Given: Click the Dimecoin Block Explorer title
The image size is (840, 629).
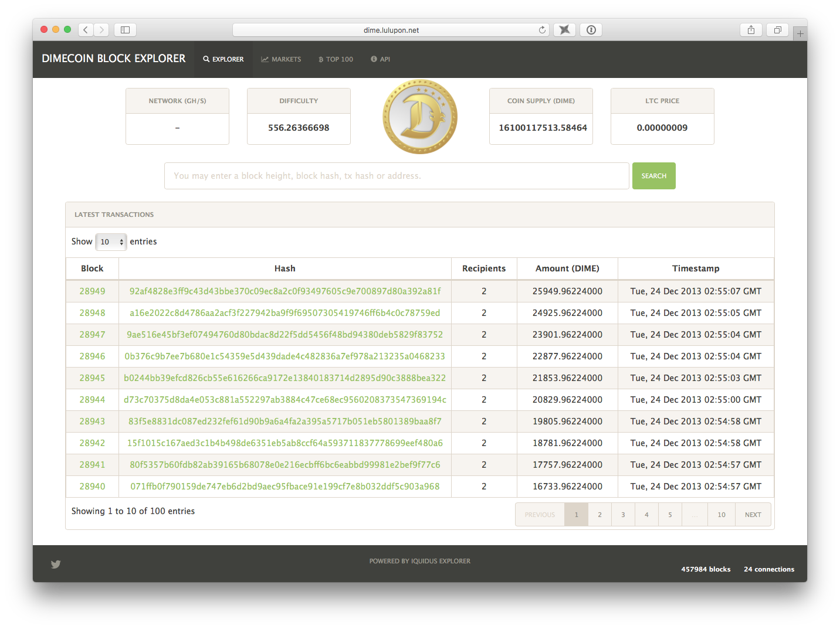Looking at the screenshot, I should [x=114, y=59].
